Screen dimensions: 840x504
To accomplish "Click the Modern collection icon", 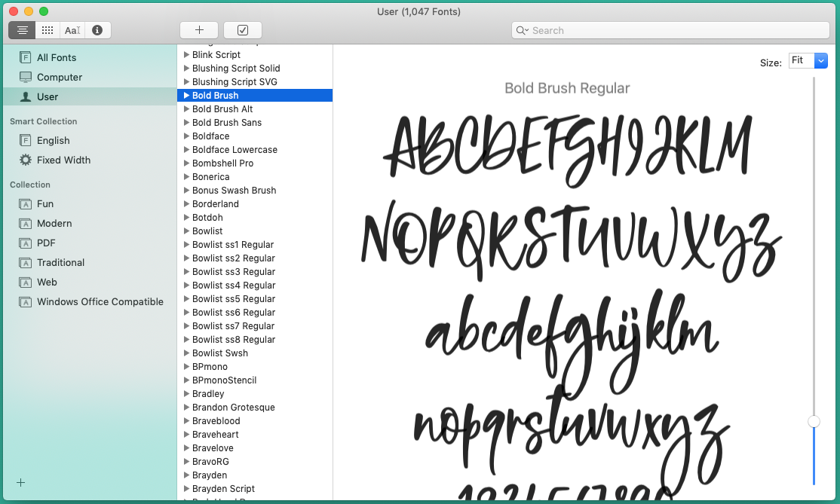I will tap(25, 224).
